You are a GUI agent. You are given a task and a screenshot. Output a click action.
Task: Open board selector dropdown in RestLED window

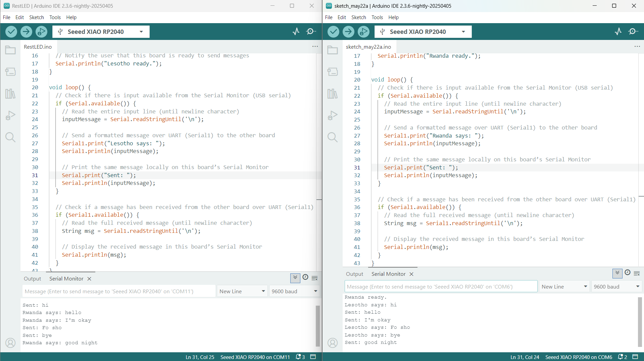click(x=101, y=32)
